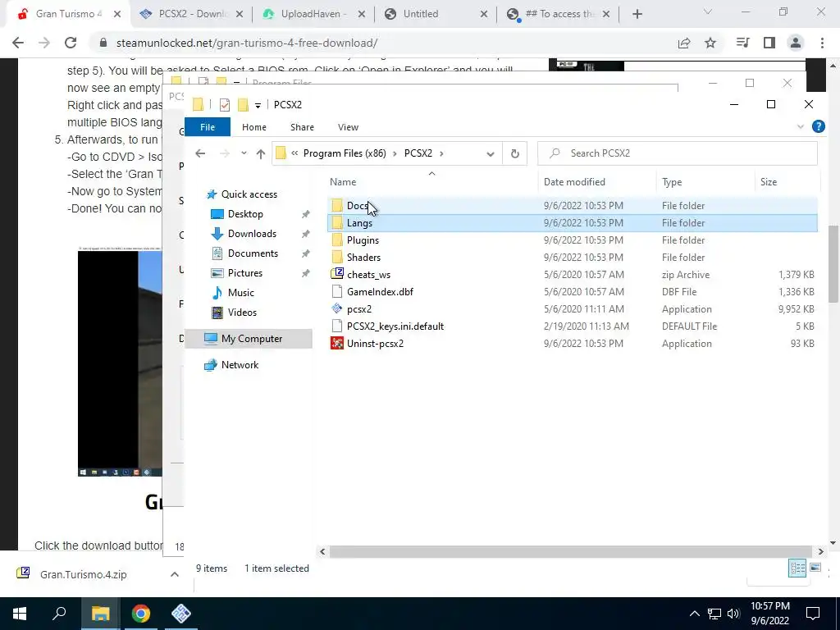
Task: Open a new Chrome tab
Action: pyautogui.click(x=637, y=14)
